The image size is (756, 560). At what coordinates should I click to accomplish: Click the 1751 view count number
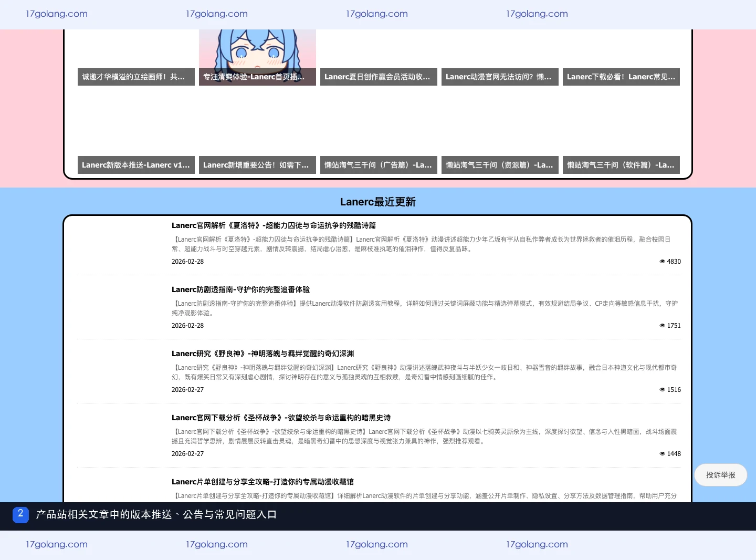click(674, 326)
